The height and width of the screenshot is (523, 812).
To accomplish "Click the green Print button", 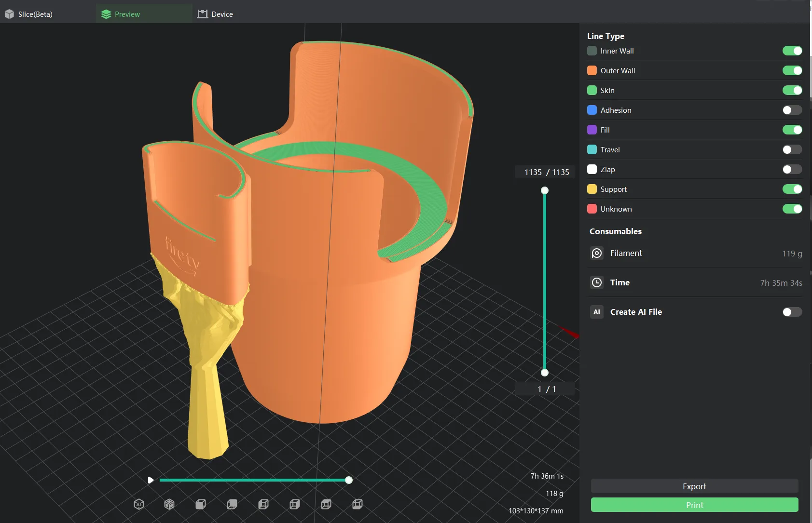I will click(694, 505).
